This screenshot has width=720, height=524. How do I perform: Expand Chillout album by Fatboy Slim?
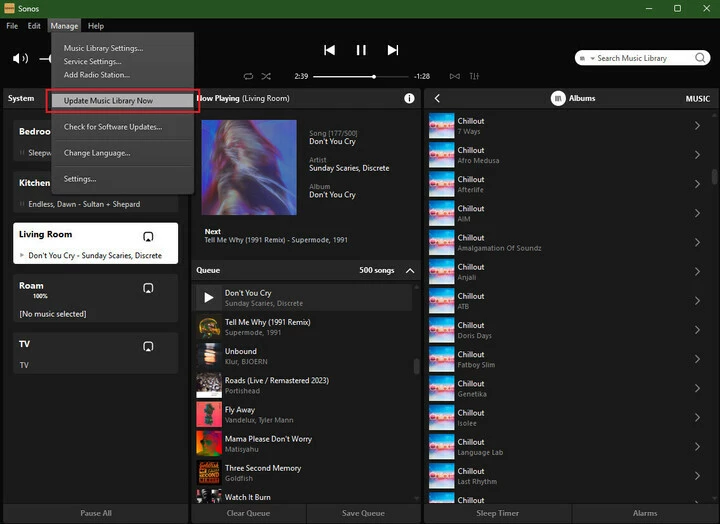click(697, 359)
